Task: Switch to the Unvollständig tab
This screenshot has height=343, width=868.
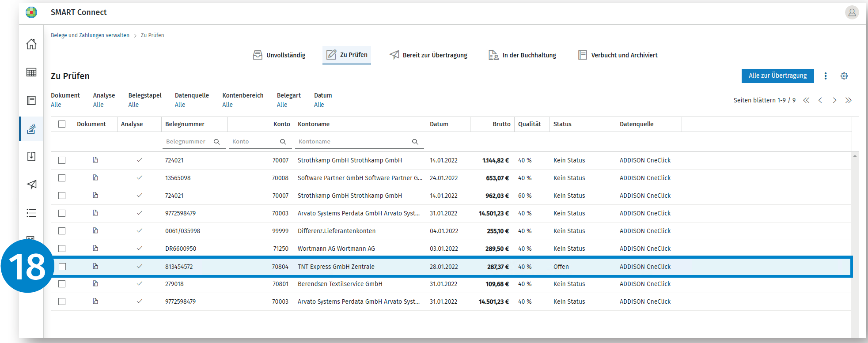Action: (x=279, y=55)
